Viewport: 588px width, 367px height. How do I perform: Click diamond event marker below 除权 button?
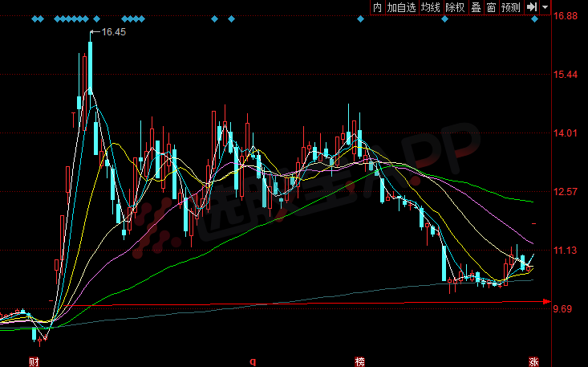(x=444, y=18)
